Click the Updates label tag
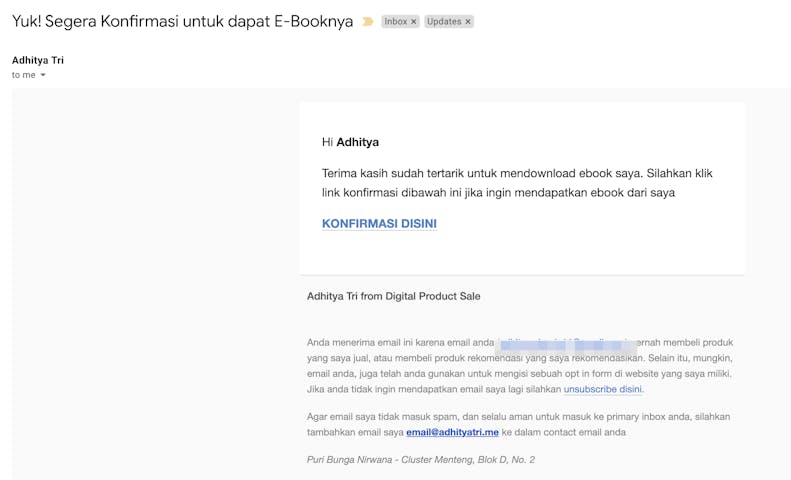 pos(443,21)
